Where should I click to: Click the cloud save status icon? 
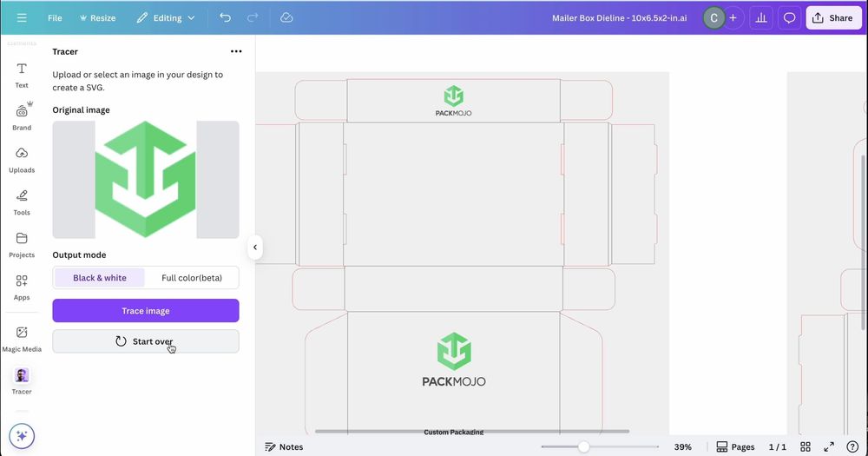click(286, 17)
